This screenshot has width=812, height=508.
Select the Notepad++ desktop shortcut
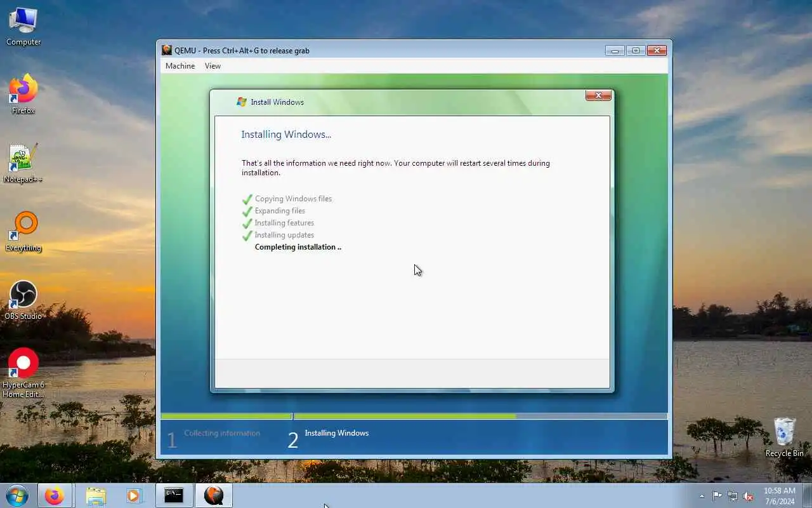(23, 163)
